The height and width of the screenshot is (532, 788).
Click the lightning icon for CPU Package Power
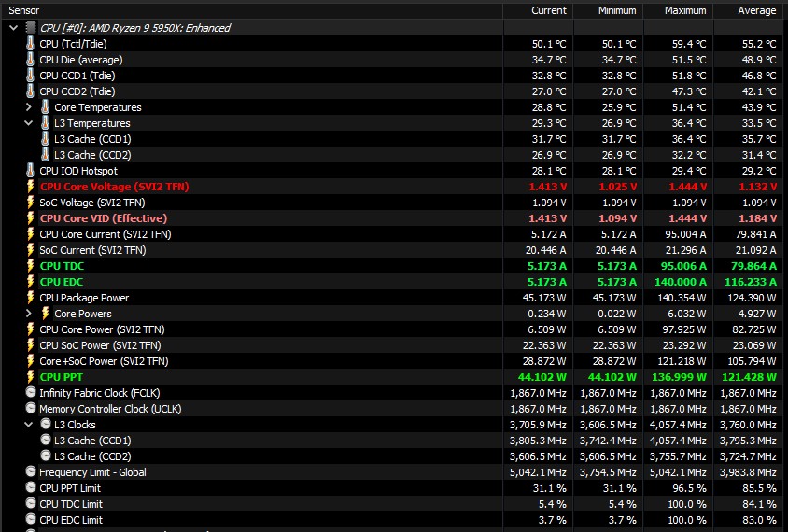coord(30,298)
